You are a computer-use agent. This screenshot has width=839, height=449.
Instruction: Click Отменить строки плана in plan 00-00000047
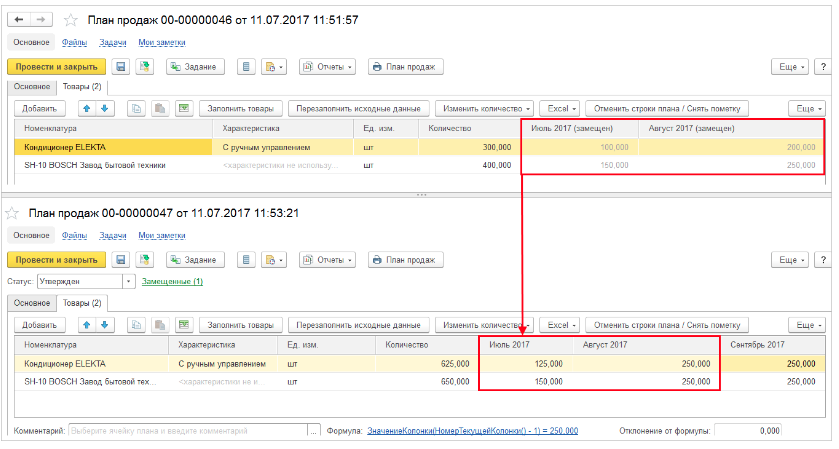tap(667, 325)
